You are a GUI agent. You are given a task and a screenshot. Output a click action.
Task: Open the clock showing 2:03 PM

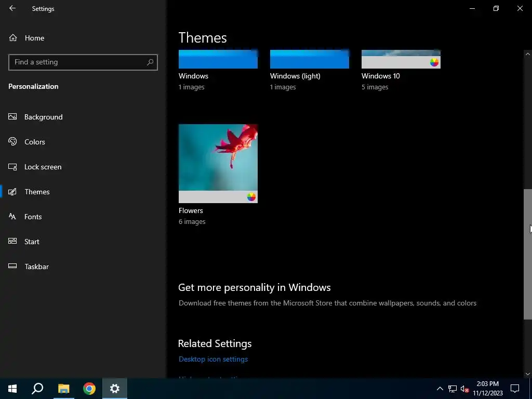click(487, 389)
